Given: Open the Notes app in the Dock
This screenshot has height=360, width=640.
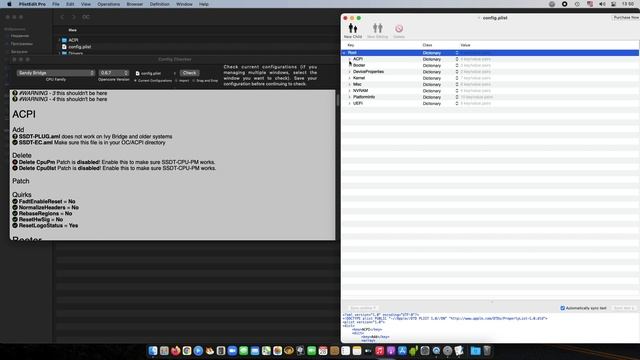Looking at the screenshot, I should [357, 351].
